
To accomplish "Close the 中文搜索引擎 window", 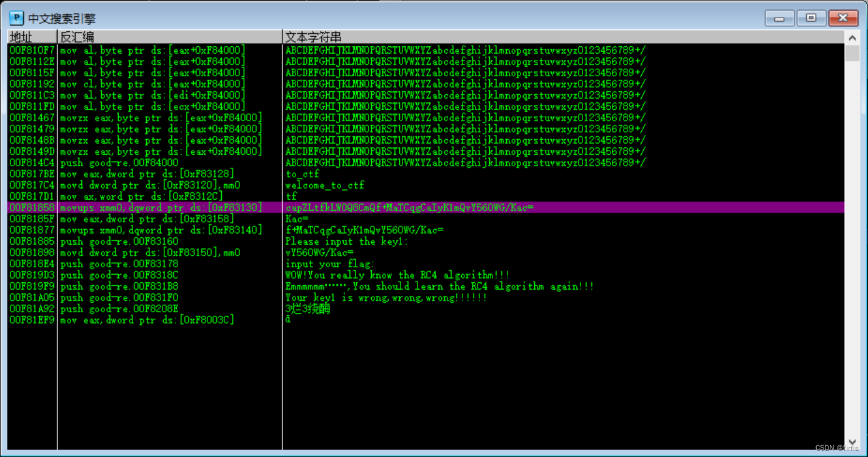I will click(843, 18).
